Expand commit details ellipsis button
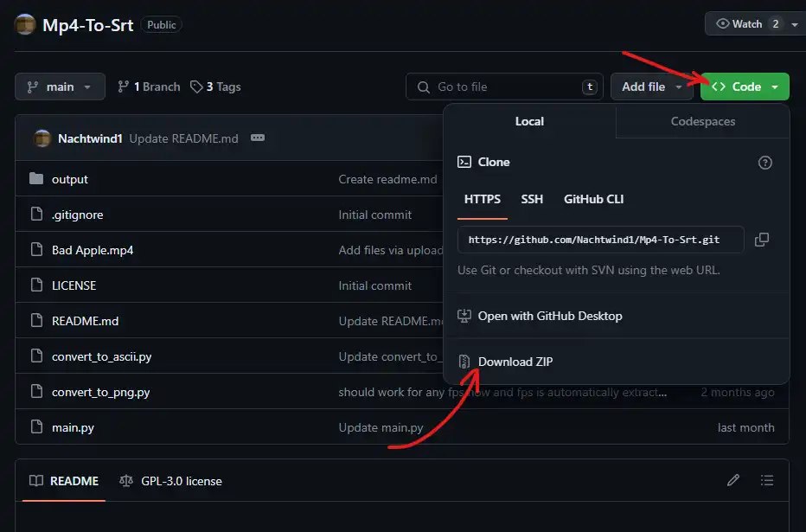Screen dimensions: 806x532 coord(258,138)
